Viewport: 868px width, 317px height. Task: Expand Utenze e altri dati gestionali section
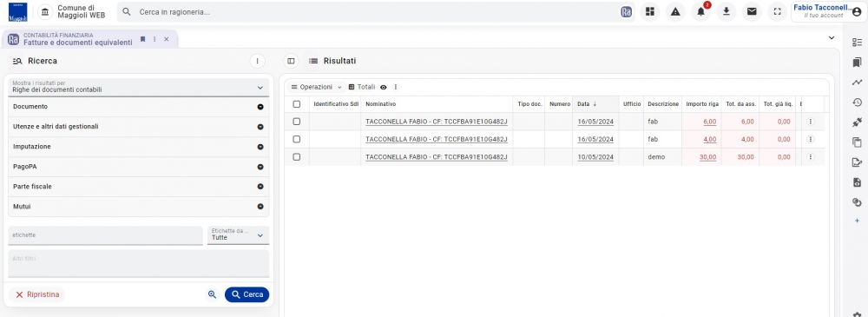[x=138, y=127]
